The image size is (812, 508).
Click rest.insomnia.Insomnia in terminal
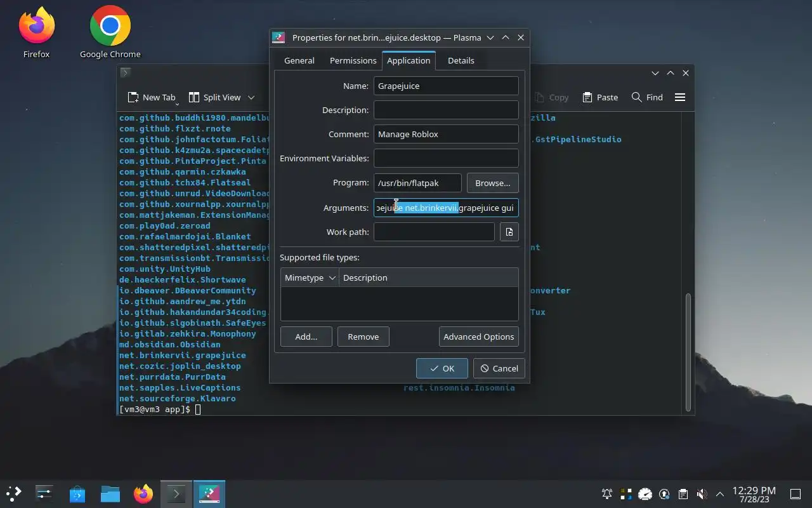pyautogui.click(x=459, y=387)
